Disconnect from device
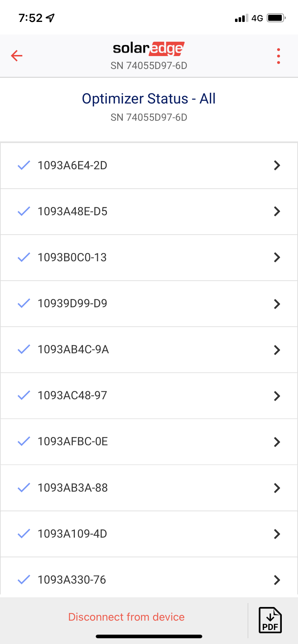 [x=126, y=617]
